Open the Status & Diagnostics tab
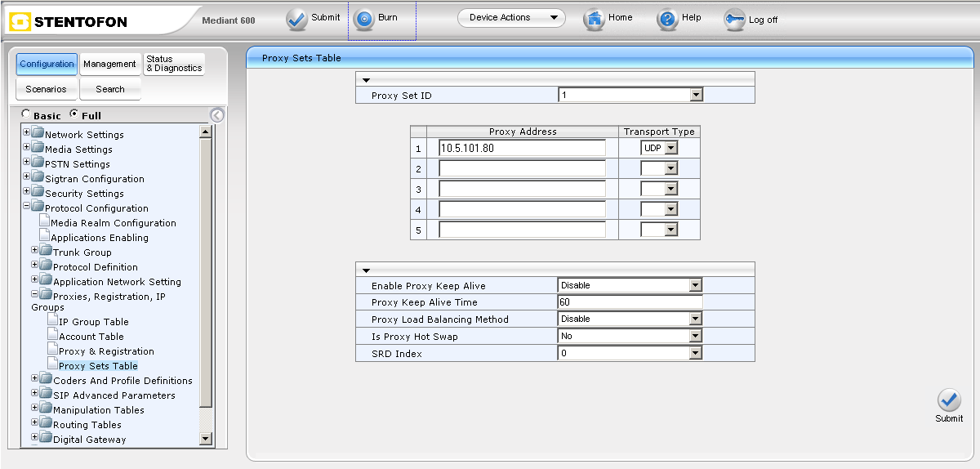Screen dimensions: 980x469 click(x=174, y=64)
